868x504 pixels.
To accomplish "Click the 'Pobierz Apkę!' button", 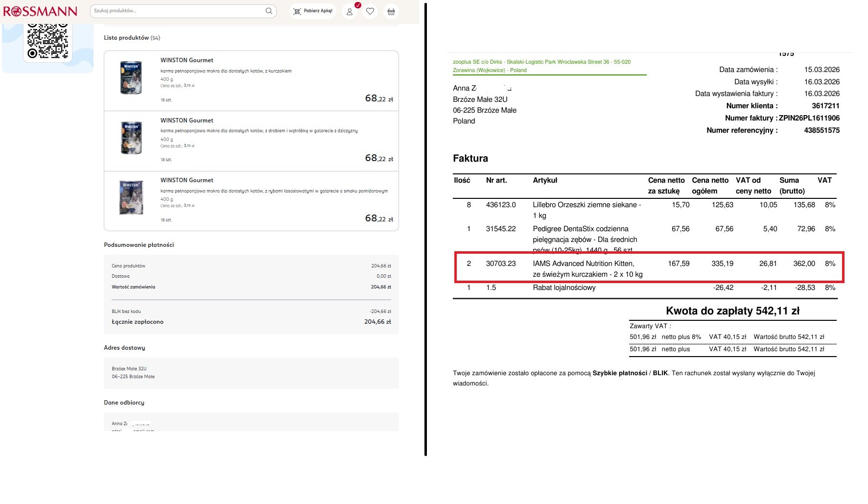I will pyautogui.click(x=313, y=11).
